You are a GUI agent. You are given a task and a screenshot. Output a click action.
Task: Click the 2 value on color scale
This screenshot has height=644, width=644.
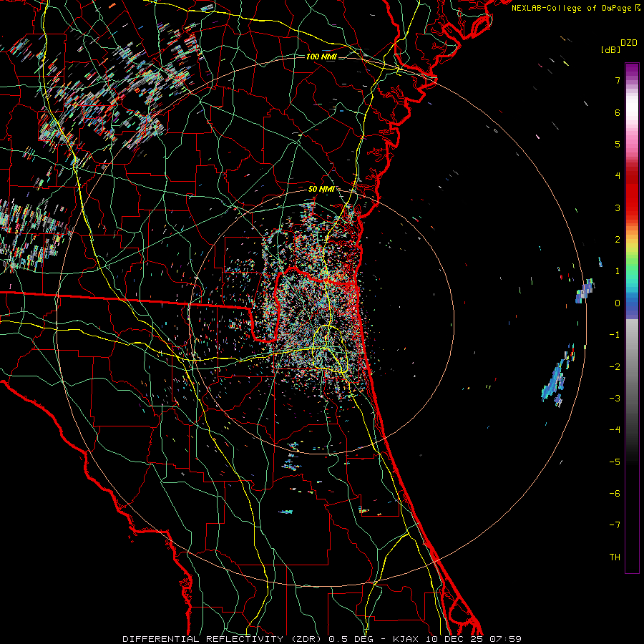click(x=618, y=240)
